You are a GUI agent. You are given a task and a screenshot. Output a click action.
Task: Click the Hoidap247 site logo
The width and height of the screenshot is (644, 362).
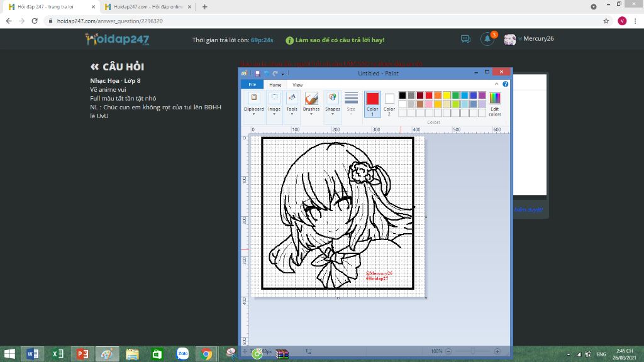[117, 39]
